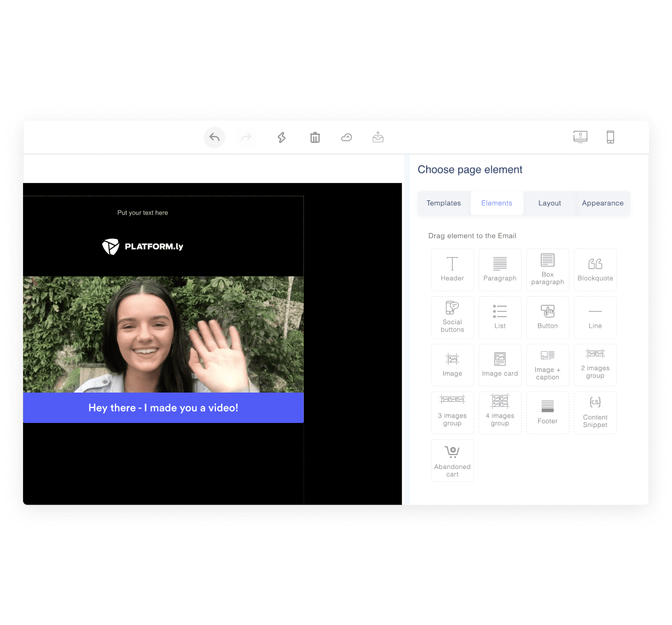Save the email via the cloud icon

point(346,137)
